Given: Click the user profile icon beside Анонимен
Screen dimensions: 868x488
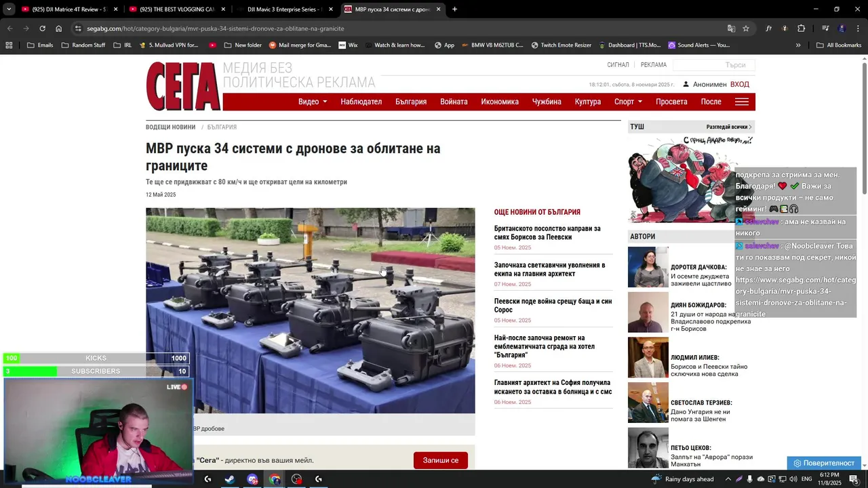Looking at the screenshot, I should pos(686,84).
